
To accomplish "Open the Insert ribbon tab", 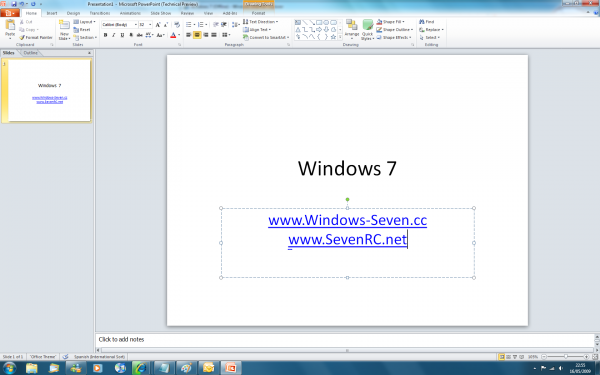I will tap(52, 13).
